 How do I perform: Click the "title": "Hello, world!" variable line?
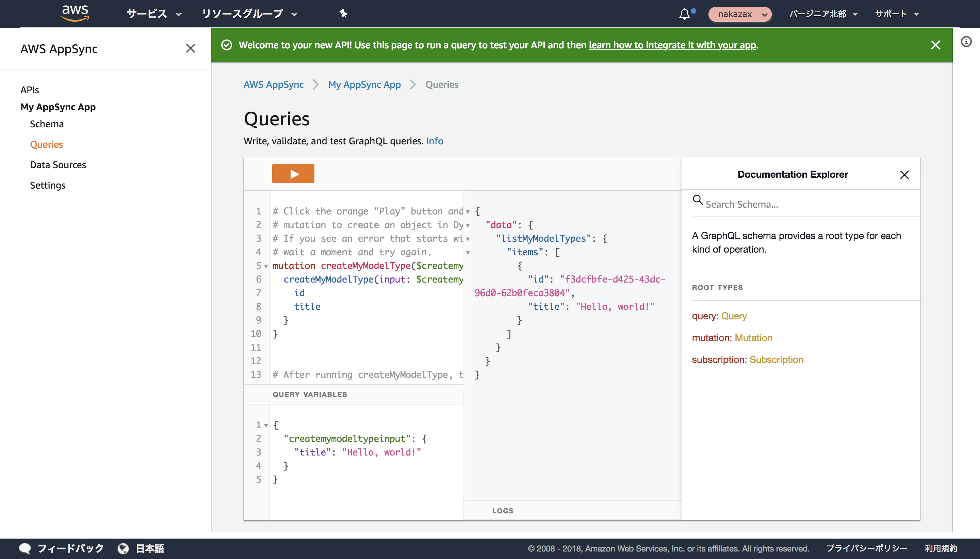pyautogui.click(x=358, y=452)
